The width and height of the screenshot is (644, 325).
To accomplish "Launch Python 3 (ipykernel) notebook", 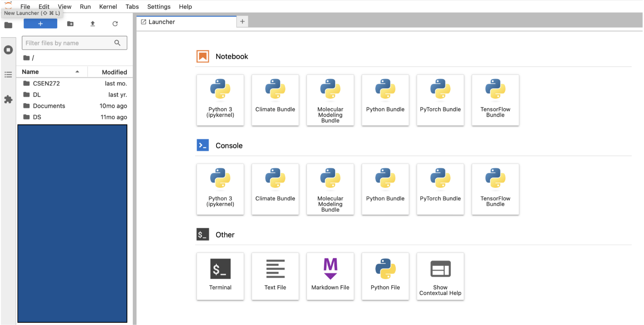I will coord(220,100).
